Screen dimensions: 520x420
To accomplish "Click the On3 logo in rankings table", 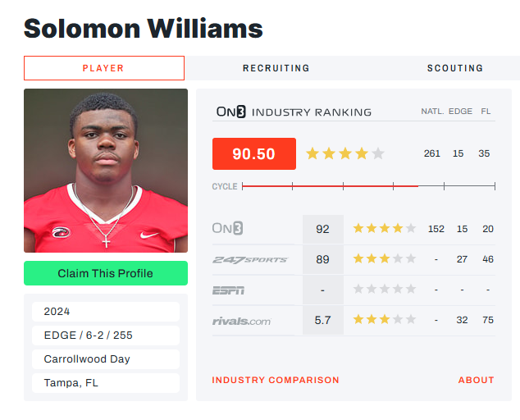I will pos(228,229).
